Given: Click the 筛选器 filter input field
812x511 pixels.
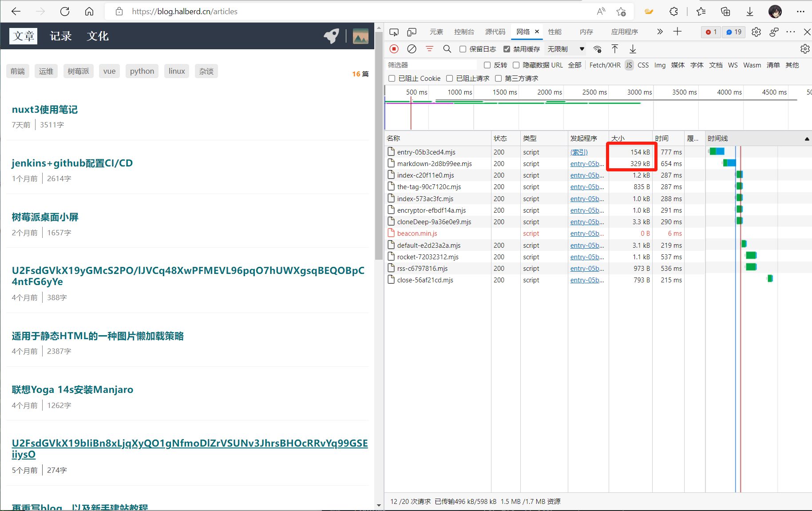Looking at the screenshot, I should 431,65.
